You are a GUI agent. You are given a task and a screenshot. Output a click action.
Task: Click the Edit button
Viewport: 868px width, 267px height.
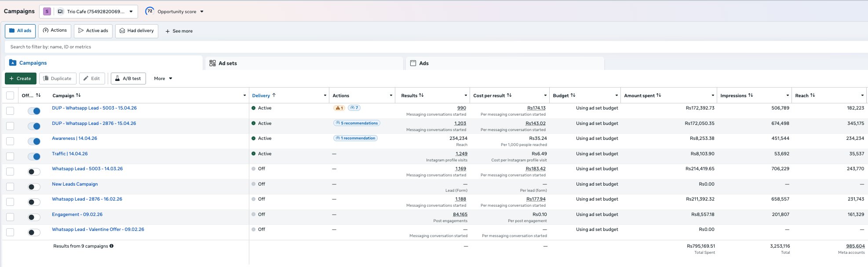click(92, 78)
